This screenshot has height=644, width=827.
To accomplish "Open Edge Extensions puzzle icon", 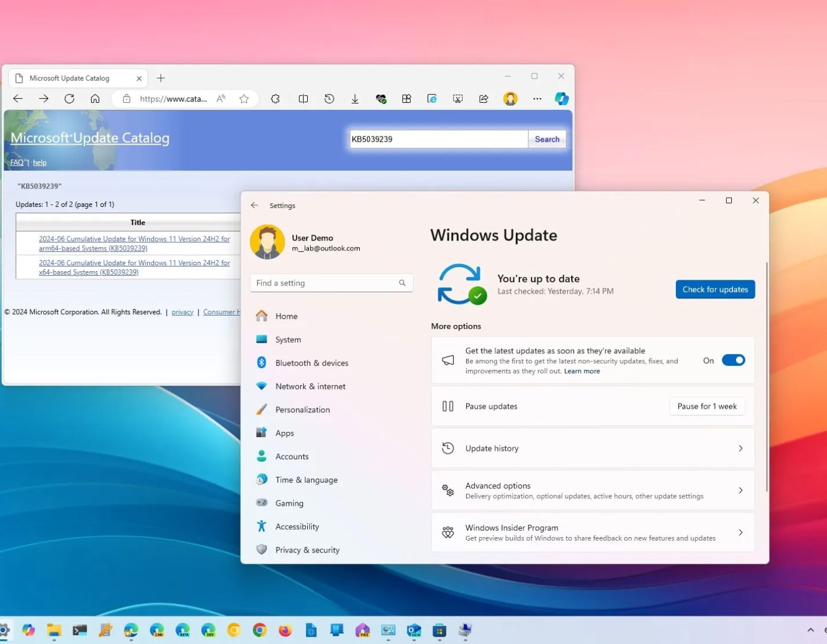I will tap(275, 99).
